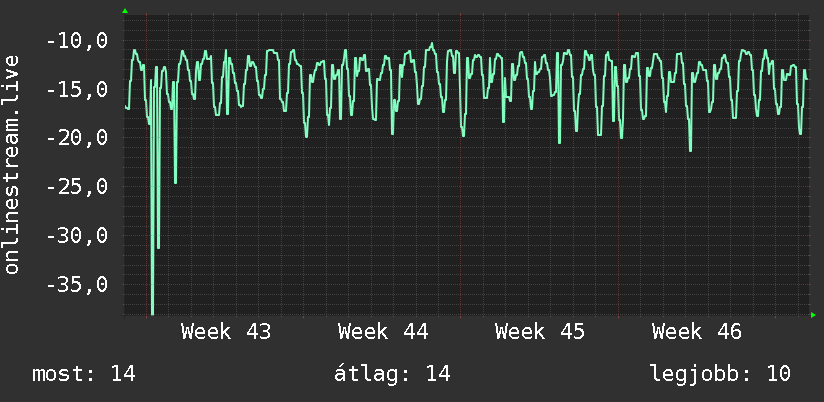This screenshot has width=824, height=402.
Task: Click the "átlag: 14" statistic
Action: [x=393, y=374]
